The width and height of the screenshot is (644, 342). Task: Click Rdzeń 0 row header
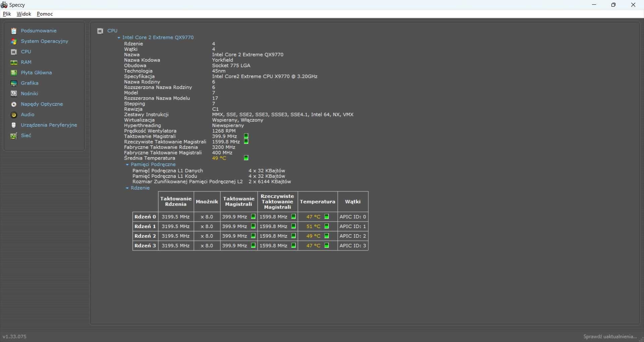coord(145,217)
